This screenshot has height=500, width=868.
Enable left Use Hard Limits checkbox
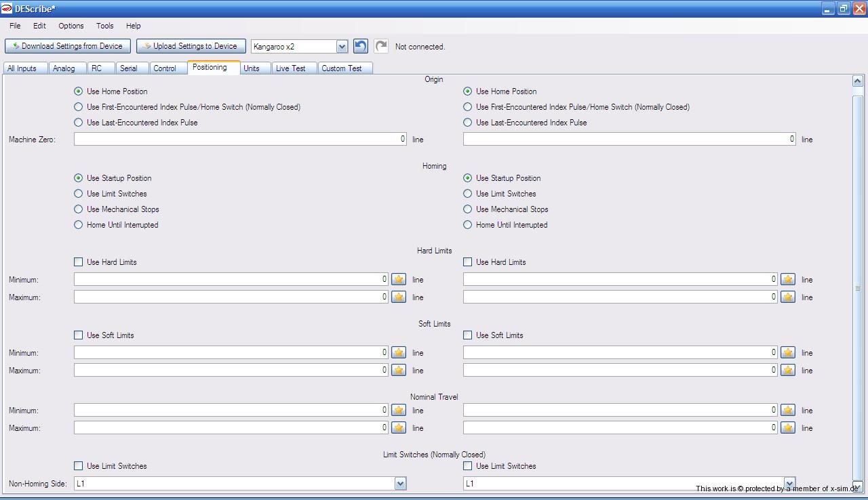point(79,262)
